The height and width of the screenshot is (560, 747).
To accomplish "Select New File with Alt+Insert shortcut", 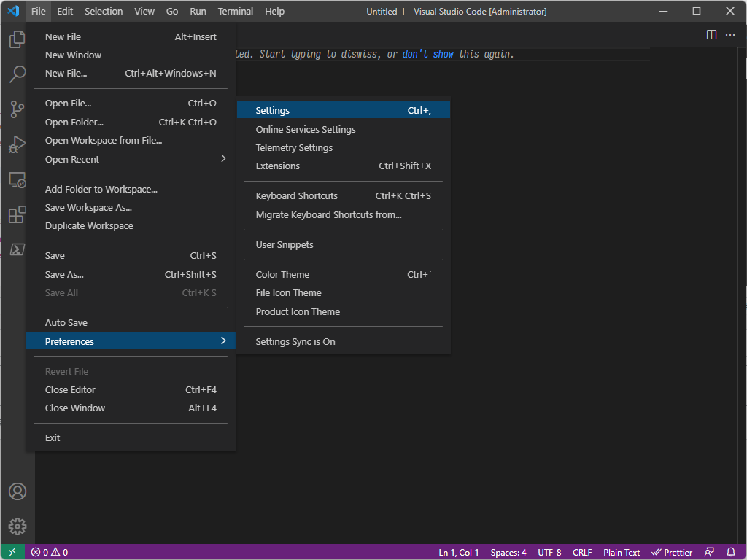I will (x=131, y=36).
